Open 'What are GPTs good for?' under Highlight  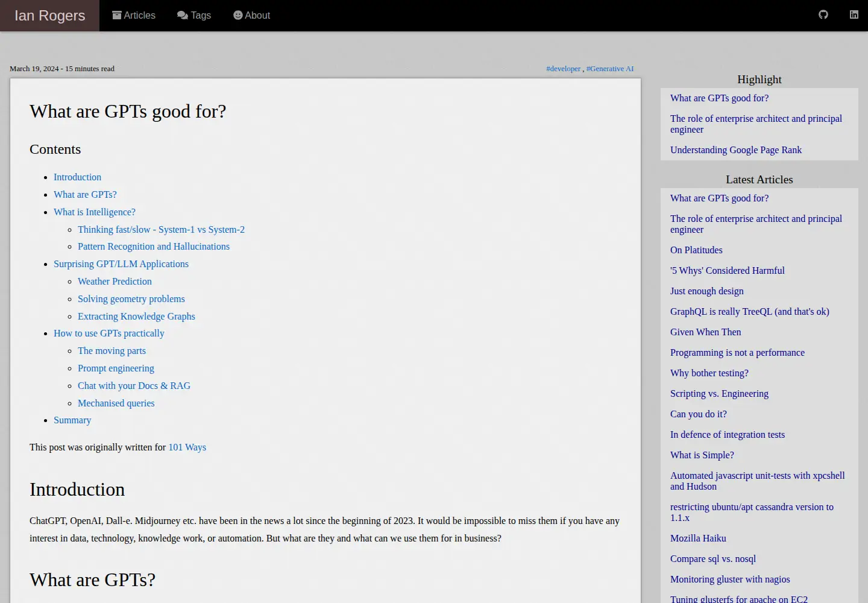[x=719, y=98]
